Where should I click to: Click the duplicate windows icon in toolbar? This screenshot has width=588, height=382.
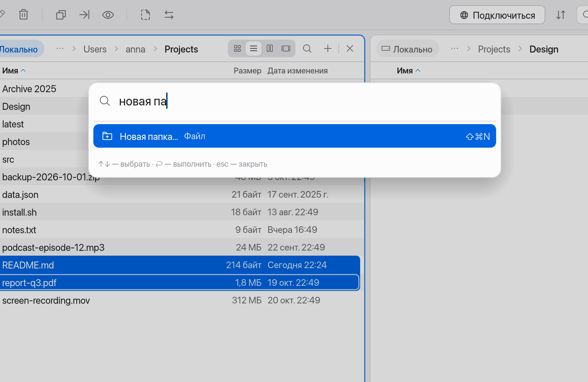coord(61,15)
